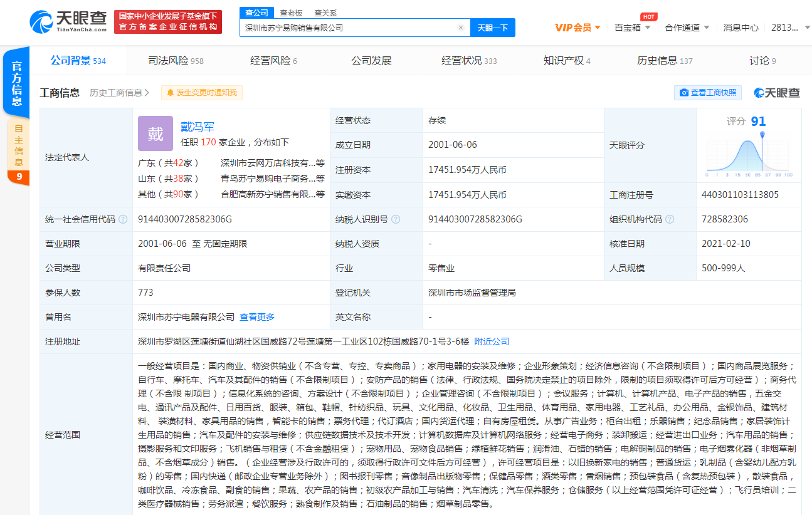Screen dimensions: 812x515
Task: Open the 百宝箱 dropdown menu
Action: click(x=632, y=28)
